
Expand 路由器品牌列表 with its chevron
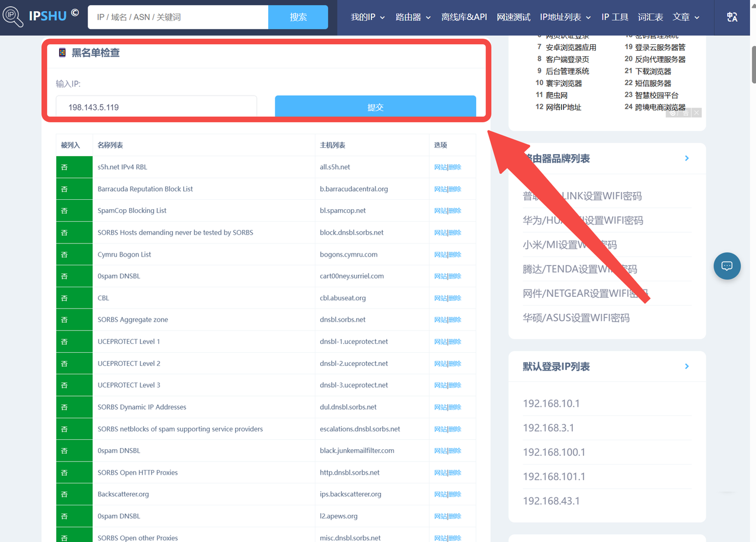[x=686, y=158]
